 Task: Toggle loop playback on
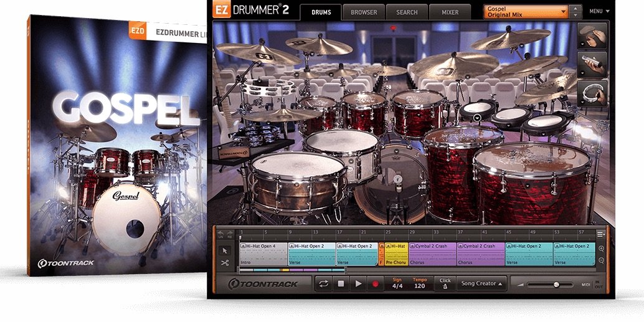pos(323,283)
